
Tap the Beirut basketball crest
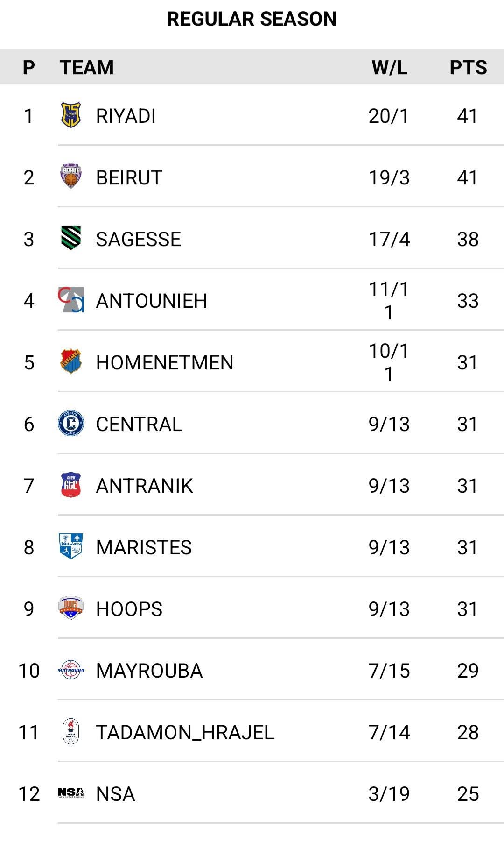pyautogui.click(x=71, y=177)
